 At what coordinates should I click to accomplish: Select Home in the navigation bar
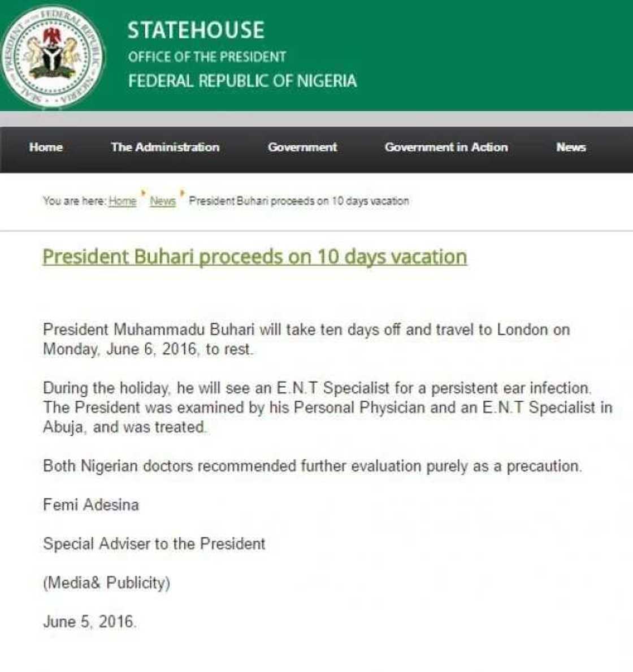pos(46,147)
